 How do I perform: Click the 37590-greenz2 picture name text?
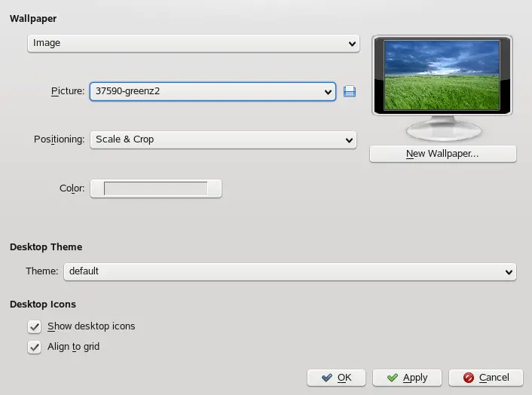tap(128, 92)
